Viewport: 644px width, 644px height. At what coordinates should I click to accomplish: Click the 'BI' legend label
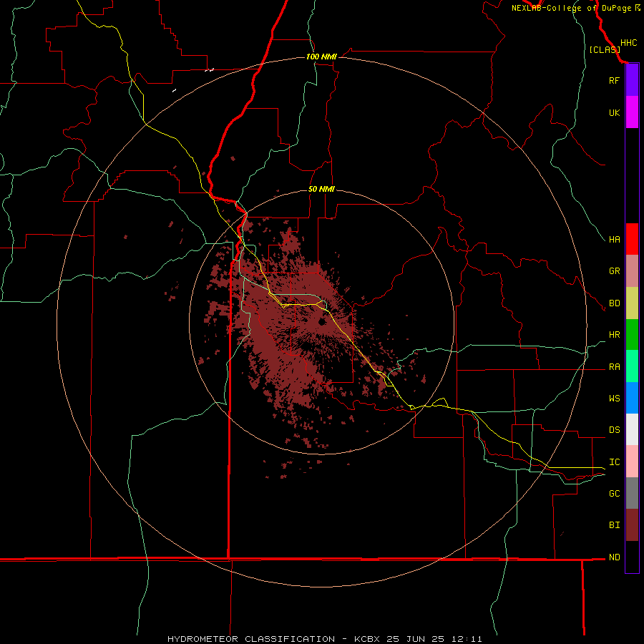coord(614,525)
